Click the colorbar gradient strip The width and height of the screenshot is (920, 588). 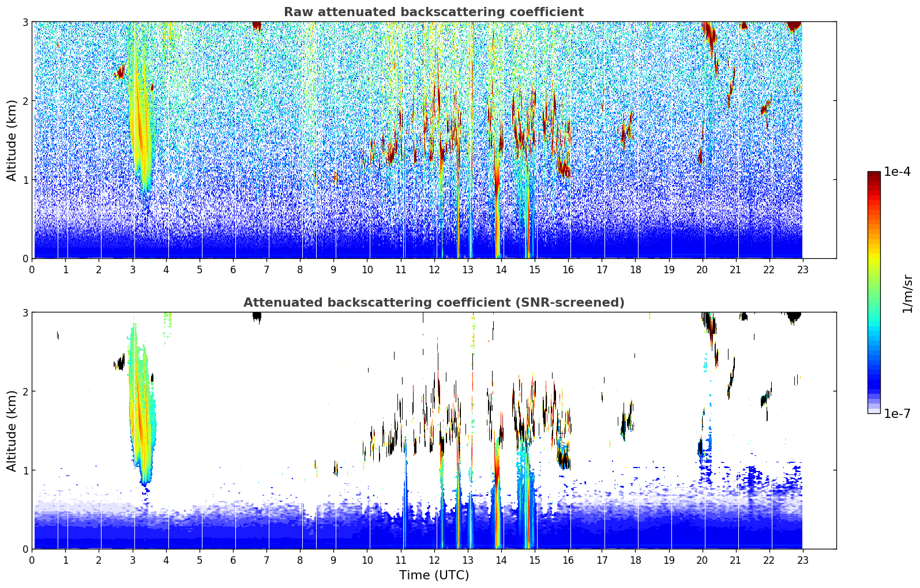(x=874, y=292)
